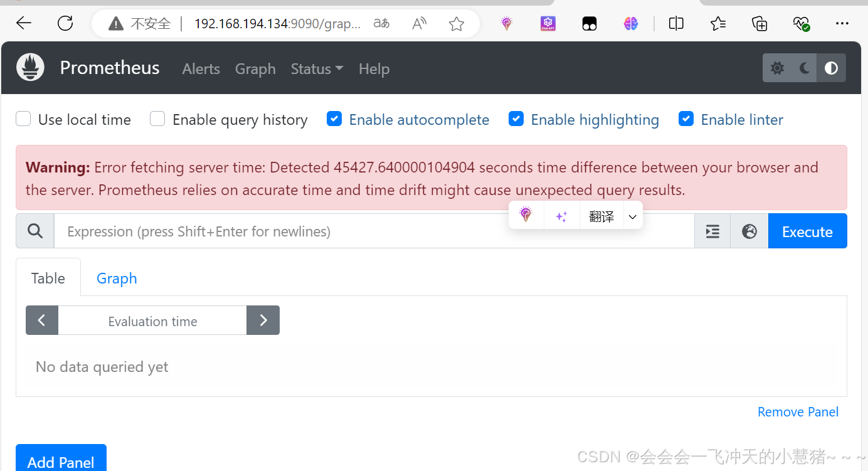Click the browser address bar URL
Screen dimensions: 868x471
click(x=277, y=24)
